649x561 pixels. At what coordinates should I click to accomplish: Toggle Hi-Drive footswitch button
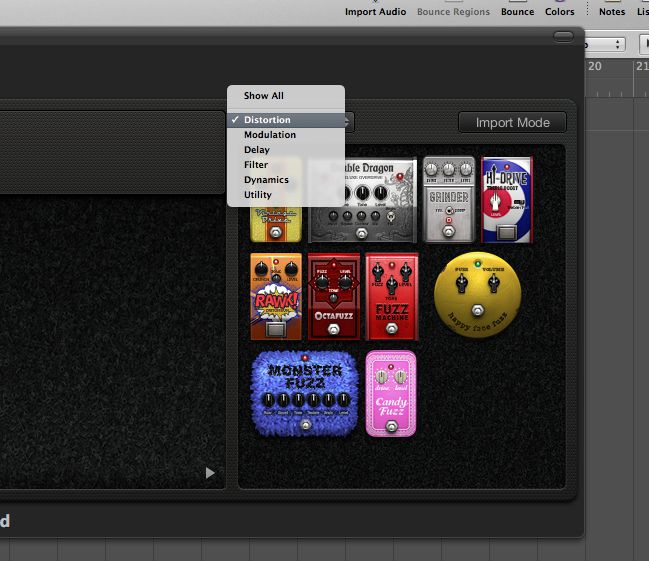point(507,232)
